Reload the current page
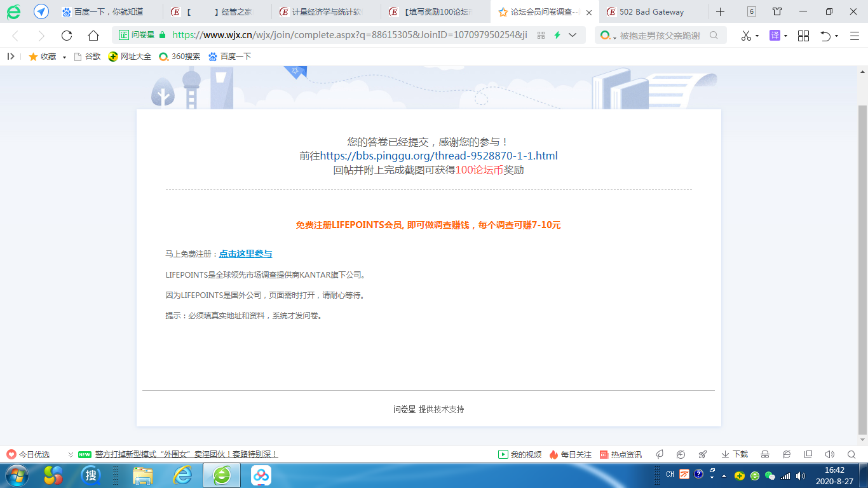The image size is (868, 488). tap(67, 36)
